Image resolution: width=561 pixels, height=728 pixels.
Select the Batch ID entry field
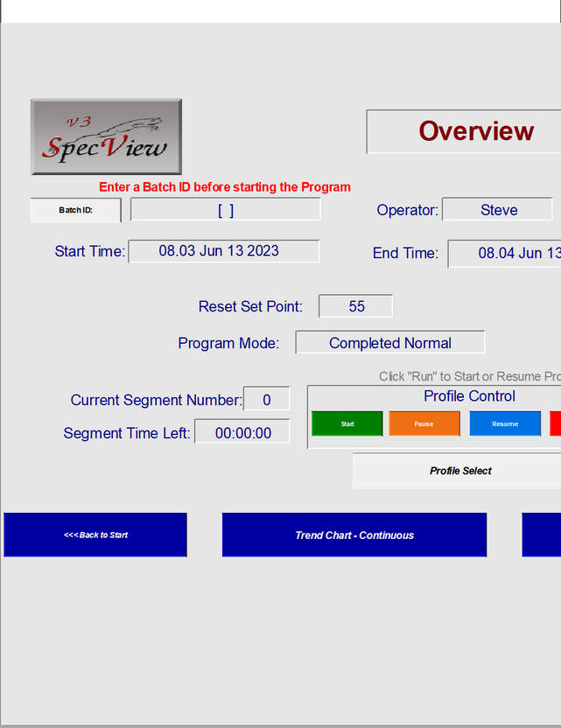click(x=226, y=210)
